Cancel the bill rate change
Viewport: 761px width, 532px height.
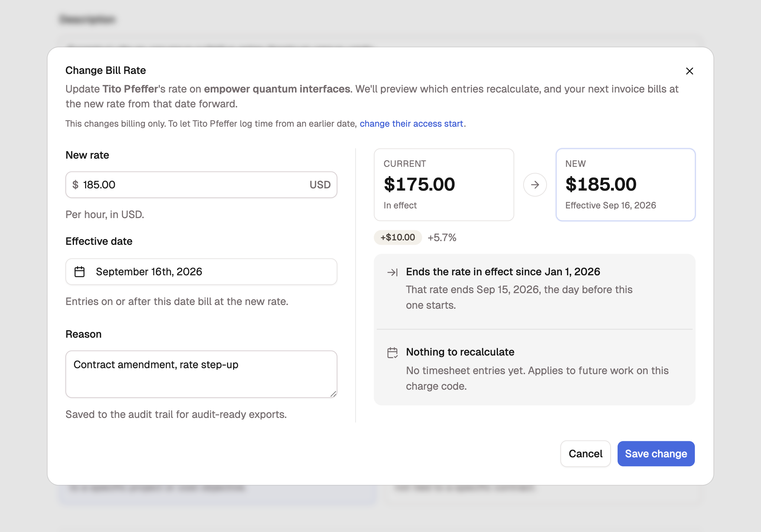click(x=585, y=454)
